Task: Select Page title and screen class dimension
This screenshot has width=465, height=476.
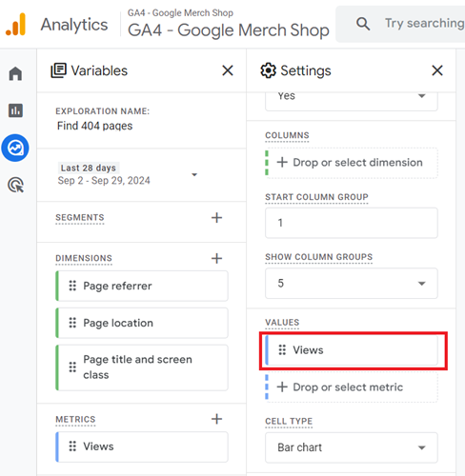Action: pyautogui.click(x=142, y=367)
